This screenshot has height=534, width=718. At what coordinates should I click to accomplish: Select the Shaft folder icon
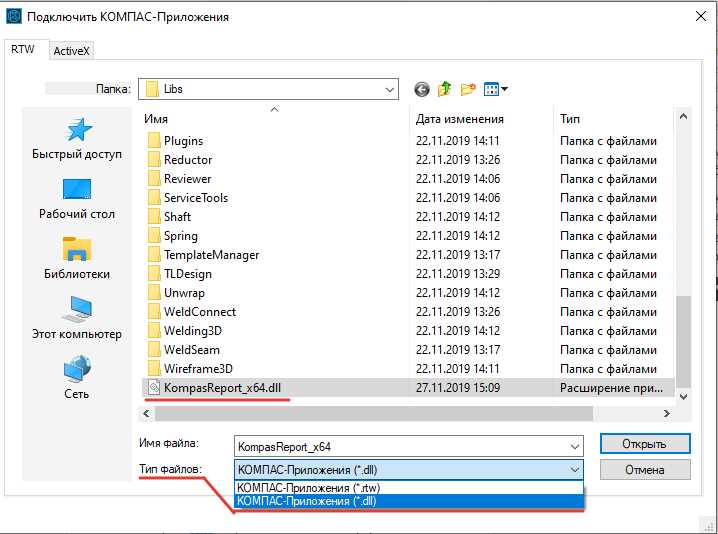[154, 217]
